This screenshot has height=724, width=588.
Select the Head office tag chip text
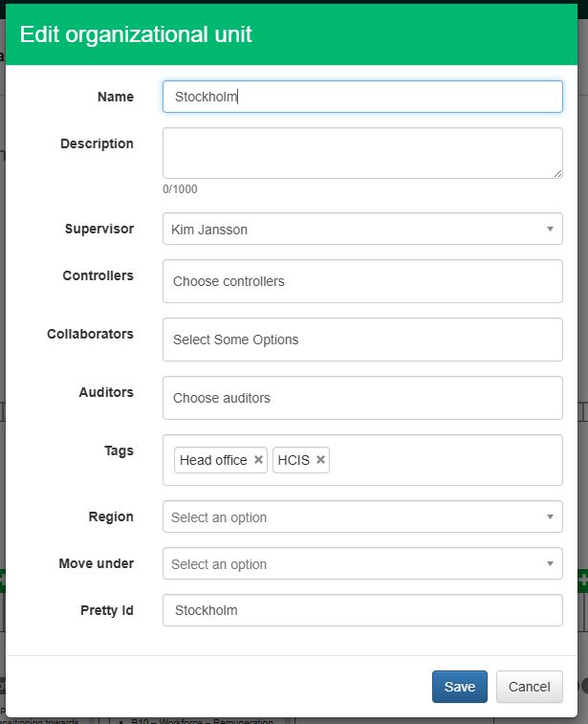213,460
